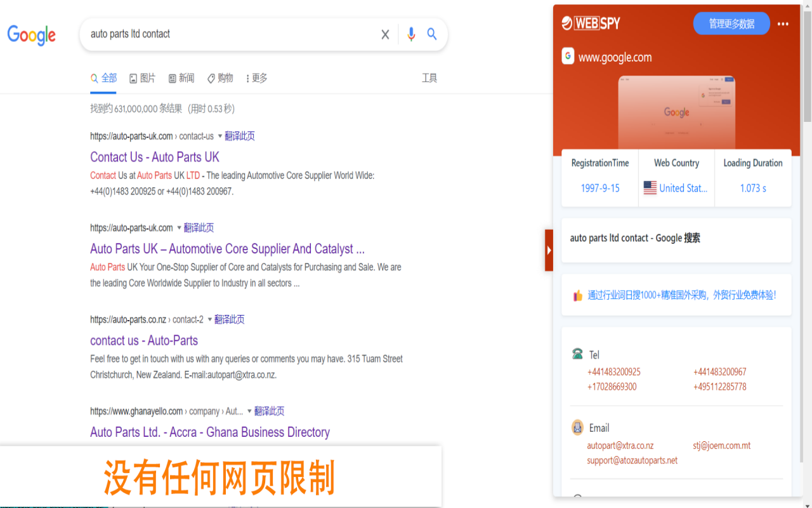Screen dimensions: 812x508
Task: Open Auto Parts Ltd. - Accra - Ghana result
Action: coord(210,432)
